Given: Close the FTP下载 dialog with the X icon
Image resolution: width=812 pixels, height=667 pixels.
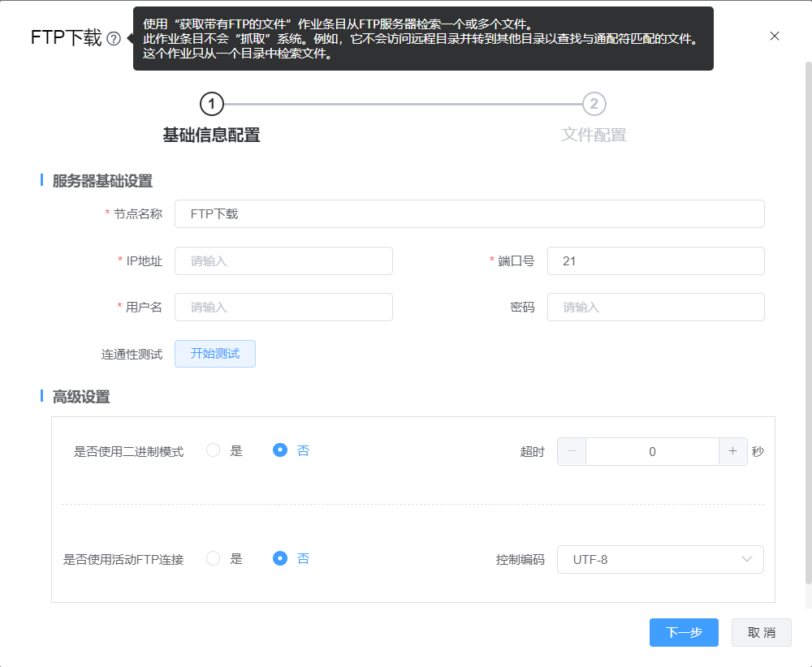Looking at the screenshot, I should tap(774, 36).
